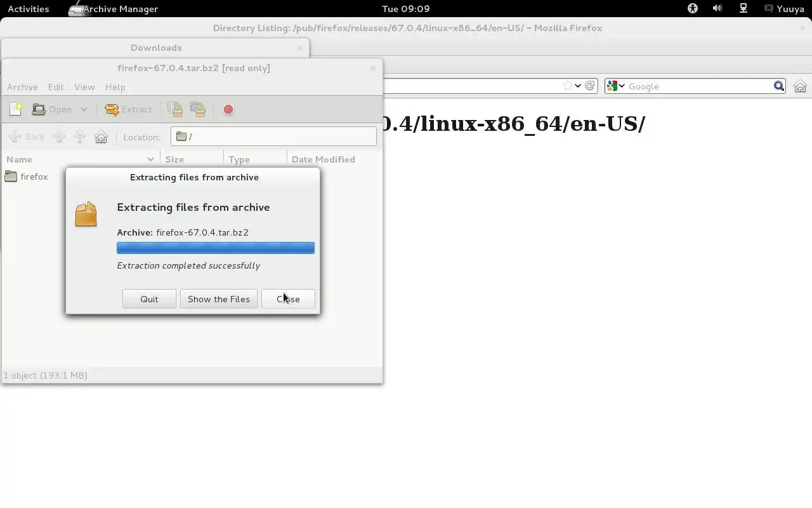Click the Forward navigation arrow icon
Image resolution: width=812 pixels, height=508 pixels.
(x=58, y=137)
